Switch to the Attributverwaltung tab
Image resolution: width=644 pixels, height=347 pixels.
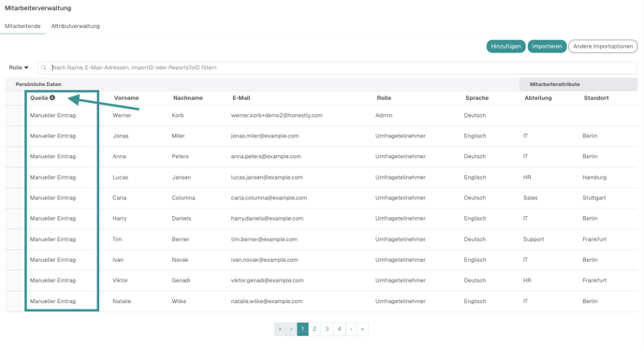coord(75,26)
